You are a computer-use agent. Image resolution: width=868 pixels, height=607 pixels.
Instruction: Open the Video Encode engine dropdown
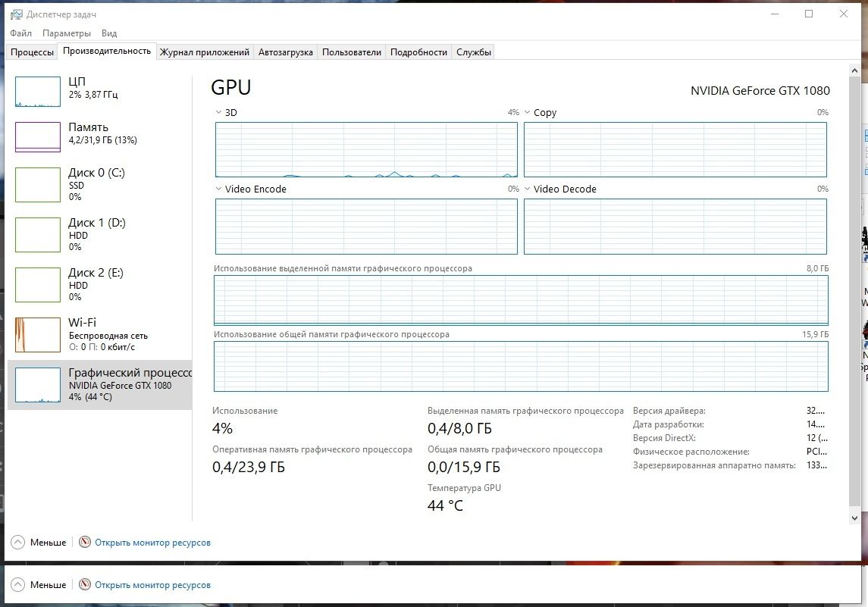point(218,189)
